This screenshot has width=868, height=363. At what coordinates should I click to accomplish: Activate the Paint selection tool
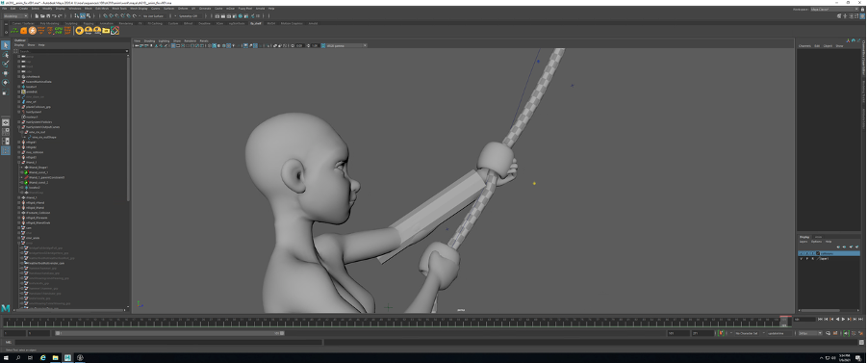point(6,64)
